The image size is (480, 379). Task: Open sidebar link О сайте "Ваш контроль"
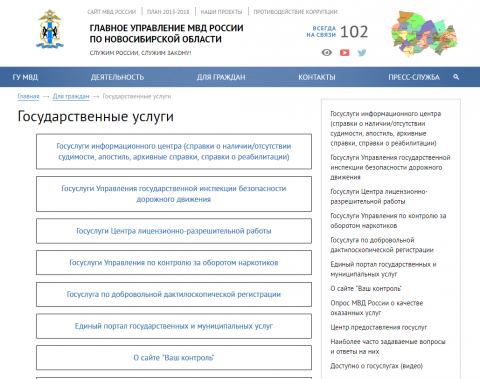(x=366, y=289)
